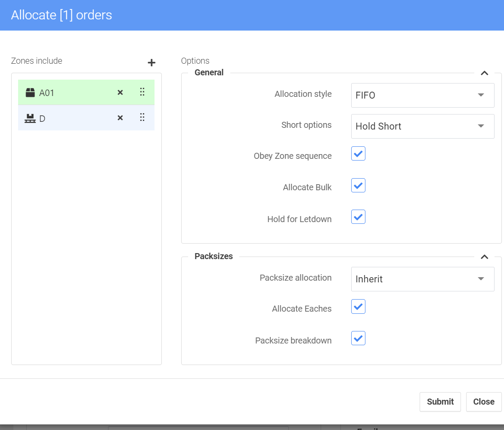Click the pallet icon beside zone D
This screenshot has height=430, width=504.
(x=30, y=118)
